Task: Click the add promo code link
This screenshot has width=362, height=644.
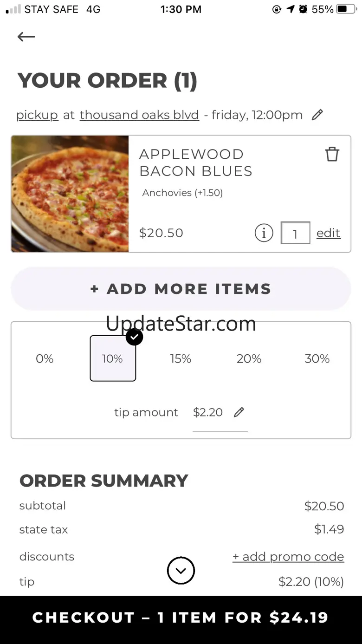Action: point(288,557)
